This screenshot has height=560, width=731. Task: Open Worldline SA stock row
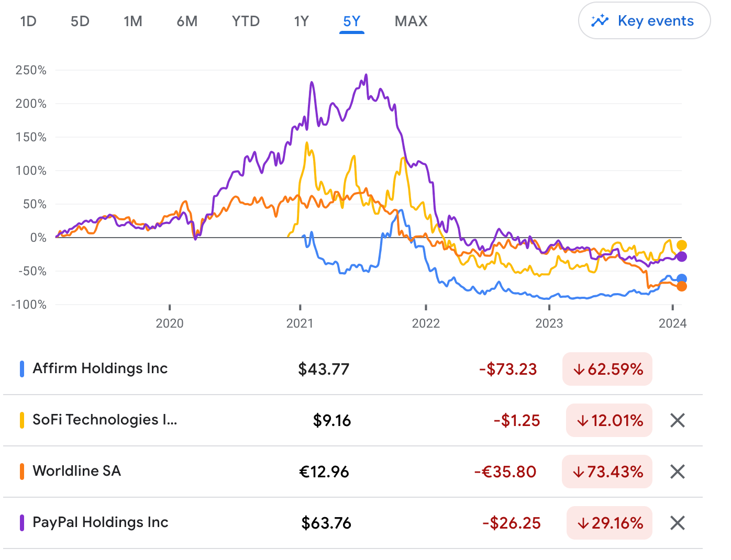353,472
